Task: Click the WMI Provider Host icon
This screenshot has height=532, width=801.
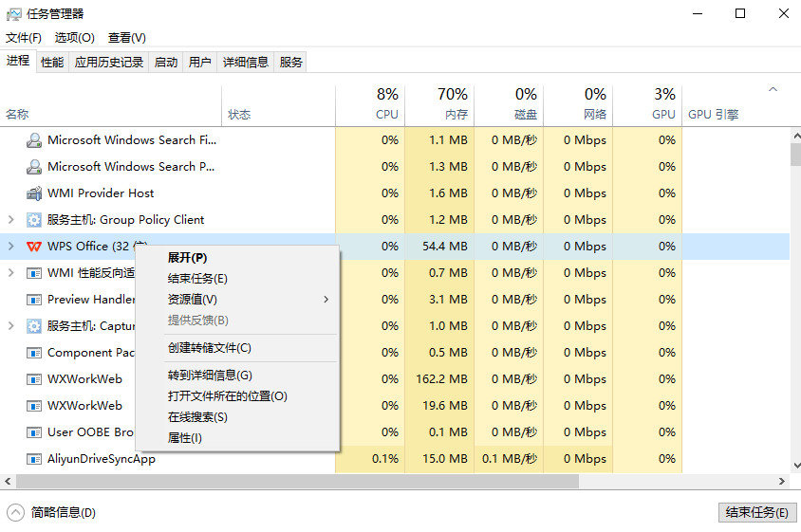Action: coord(34,193)
